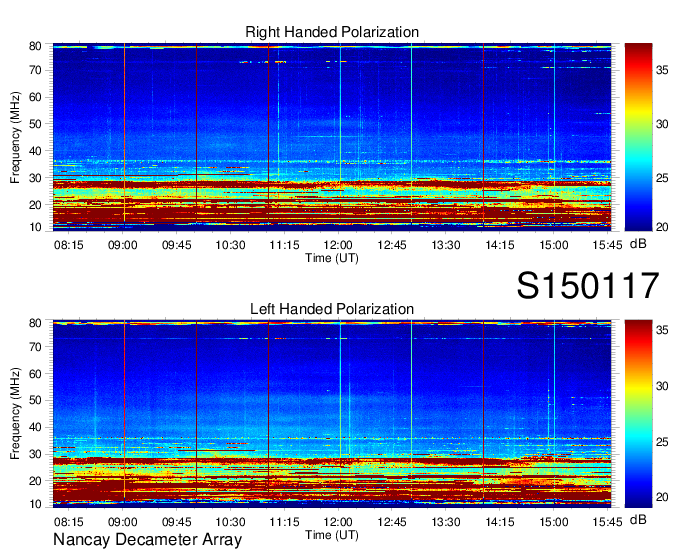Click the 13:30 tick label on lower plot
The image size is (680, 552).
(446, 522)
